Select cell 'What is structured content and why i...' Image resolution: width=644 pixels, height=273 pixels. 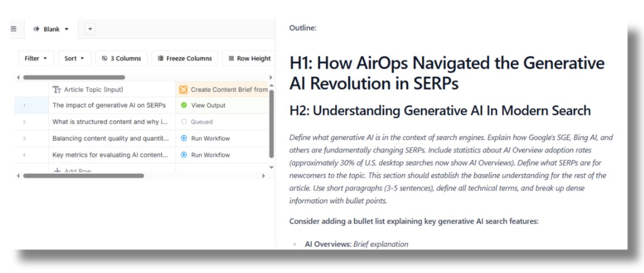coord(112,122)
